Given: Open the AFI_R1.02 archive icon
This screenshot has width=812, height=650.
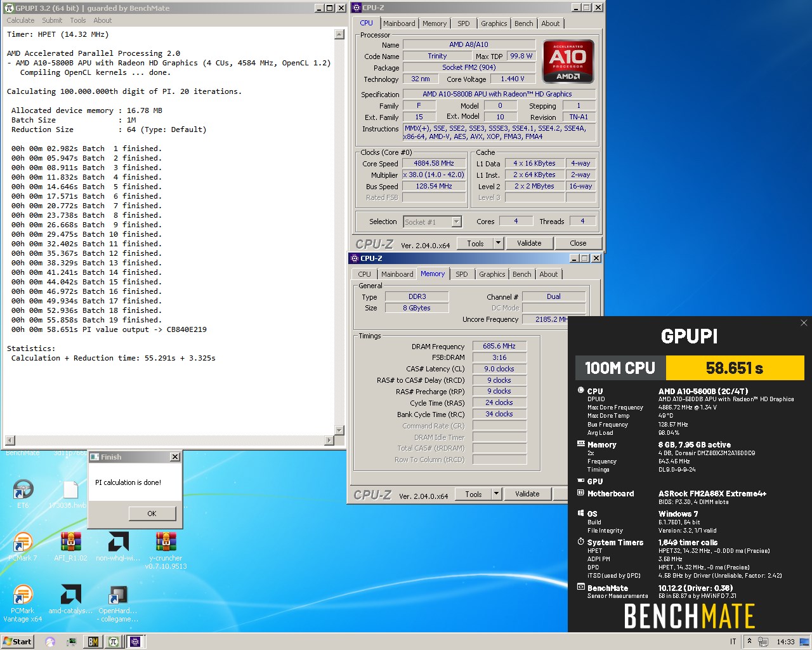Looking at the screenshot, I should point(70,543).
